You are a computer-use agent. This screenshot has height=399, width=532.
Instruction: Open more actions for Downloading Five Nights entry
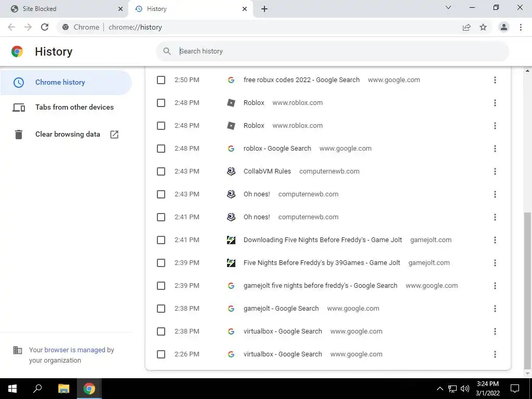pos(495,240)
